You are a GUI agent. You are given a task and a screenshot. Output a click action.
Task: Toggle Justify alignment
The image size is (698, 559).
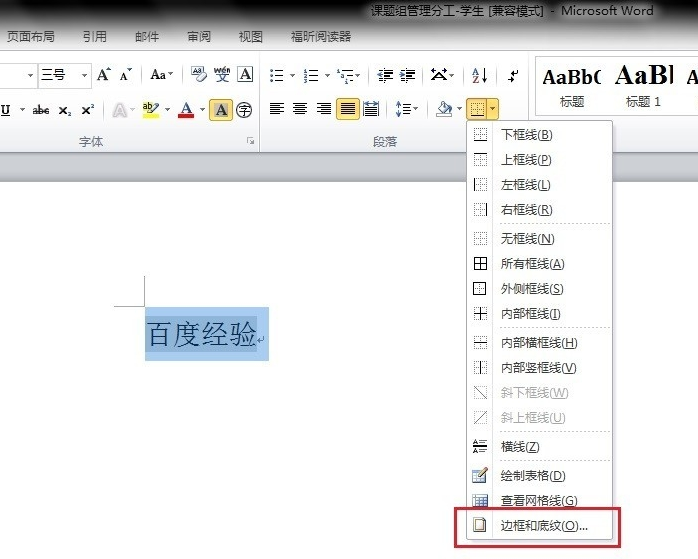pos(348,109)
